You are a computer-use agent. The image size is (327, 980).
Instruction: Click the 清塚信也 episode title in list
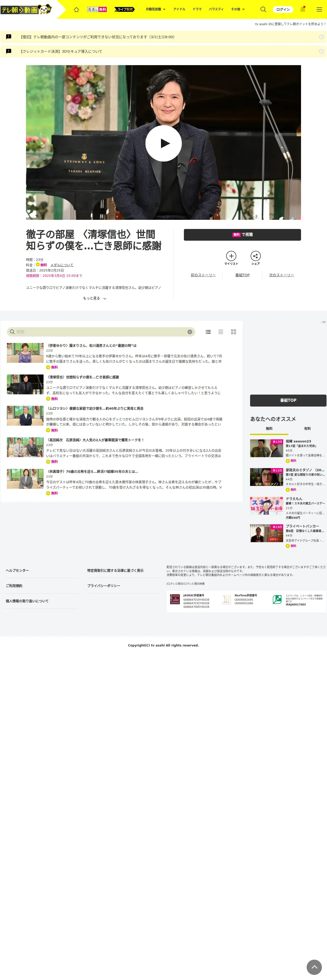[83, 377]
